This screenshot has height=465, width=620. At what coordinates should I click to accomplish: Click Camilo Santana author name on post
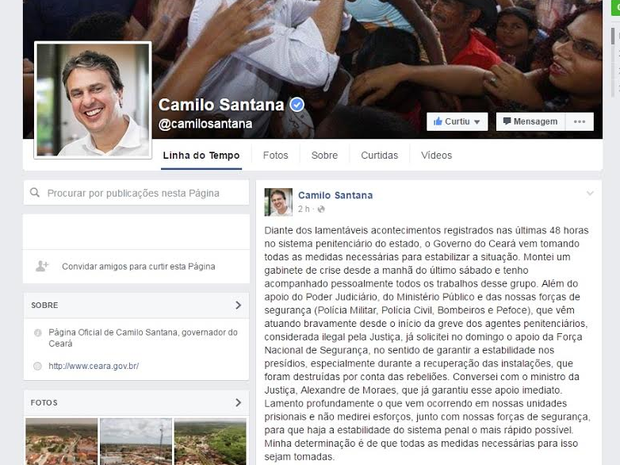(x=335, y=195)
